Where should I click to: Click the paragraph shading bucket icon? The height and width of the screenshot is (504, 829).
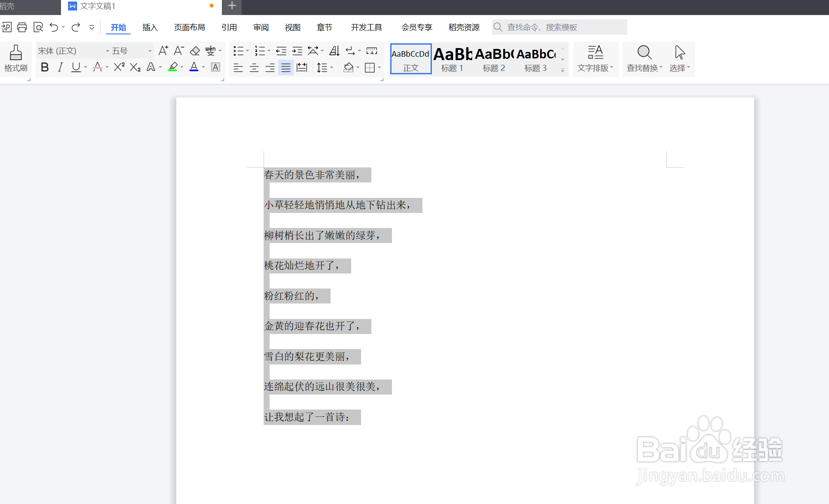click(348, 67)
